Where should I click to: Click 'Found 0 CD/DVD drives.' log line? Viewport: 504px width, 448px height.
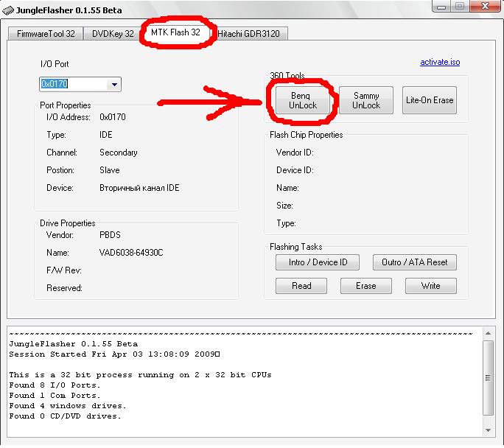pyautogui.click(x=65, y=416)
